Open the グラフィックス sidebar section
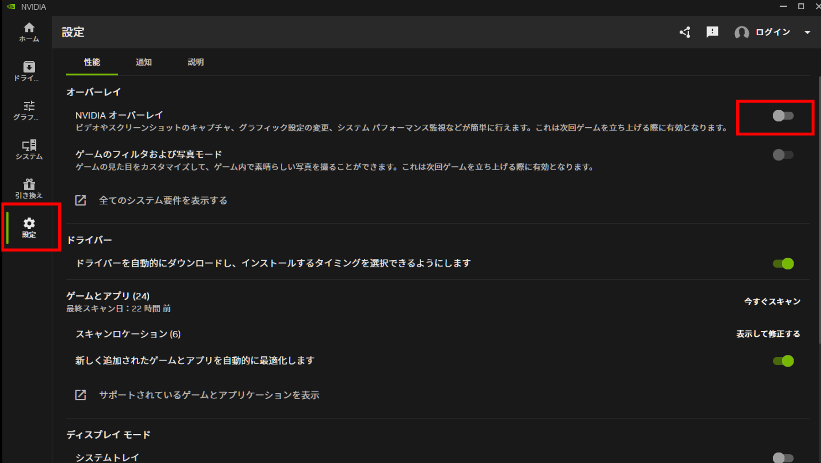Image resolution: width=821 pixels, height=463 pixels. click(x=29, y=111)
